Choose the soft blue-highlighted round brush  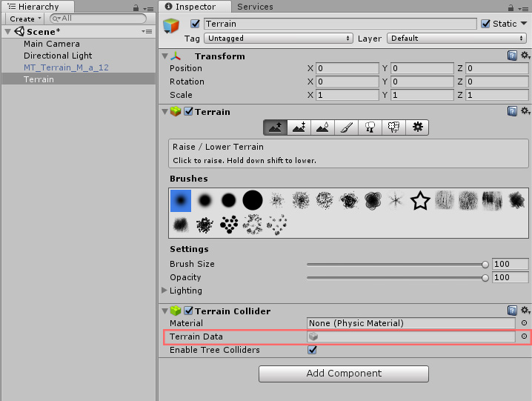(x=181, y=201)
